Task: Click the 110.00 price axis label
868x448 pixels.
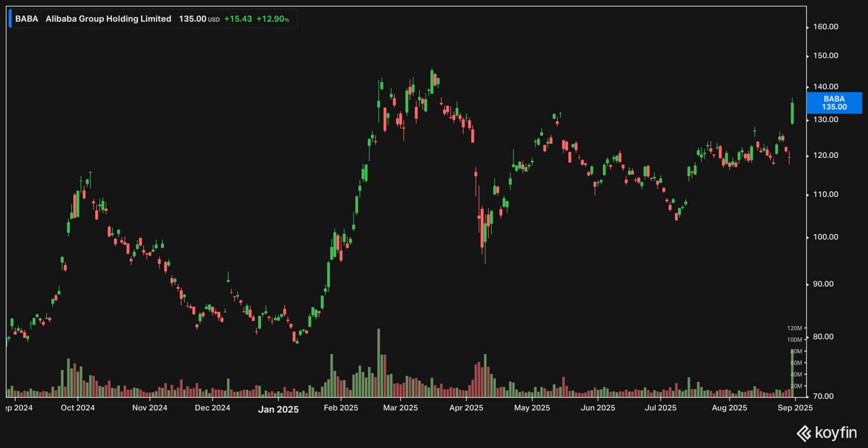Action: tap(826, 195)
